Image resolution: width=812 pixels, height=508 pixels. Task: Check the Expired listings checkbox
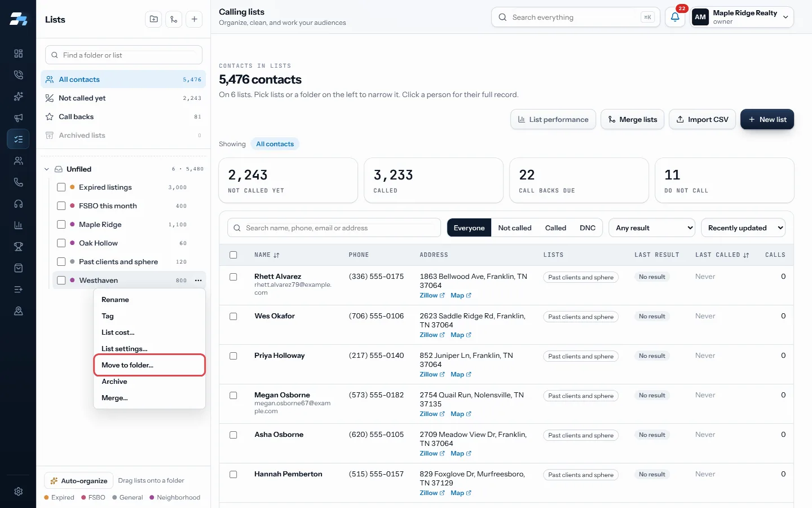[61, 187]
